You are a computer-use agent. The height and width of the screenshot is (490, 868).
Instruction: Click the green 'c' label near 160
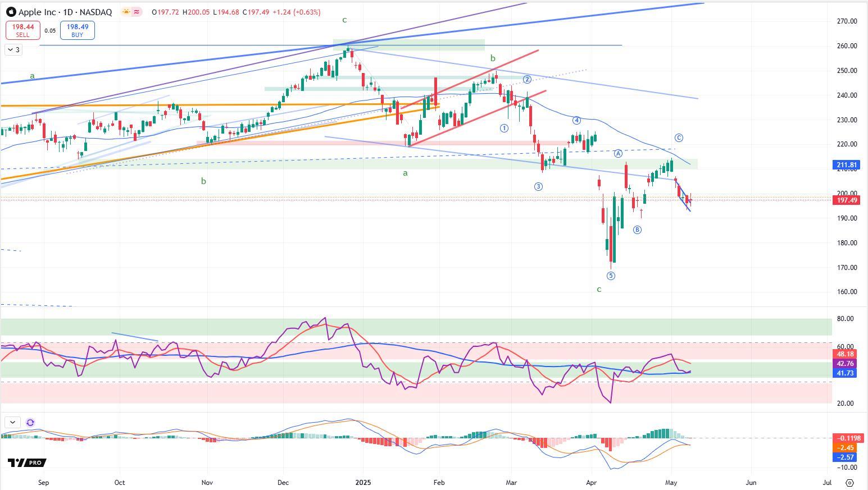[x=599, y=290]
